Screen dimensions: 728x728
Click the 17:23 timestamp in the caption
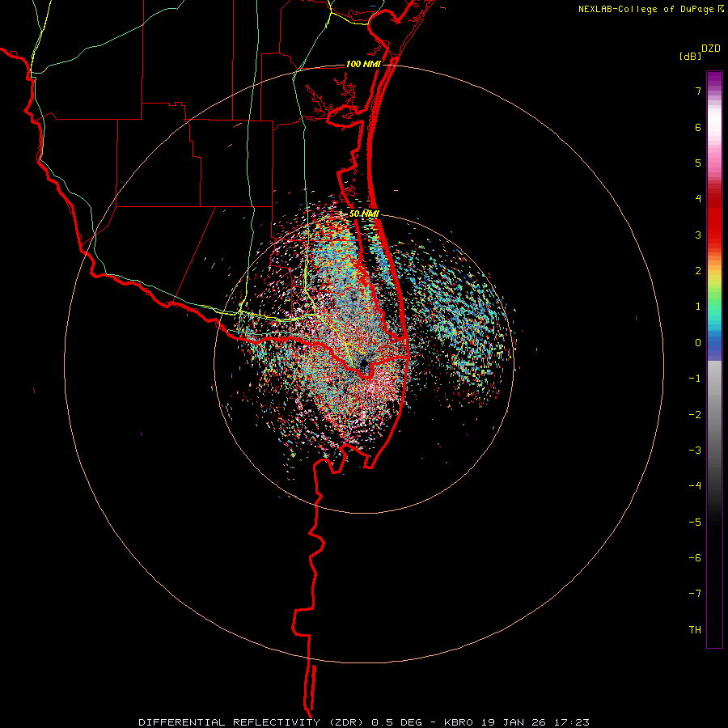572,722
